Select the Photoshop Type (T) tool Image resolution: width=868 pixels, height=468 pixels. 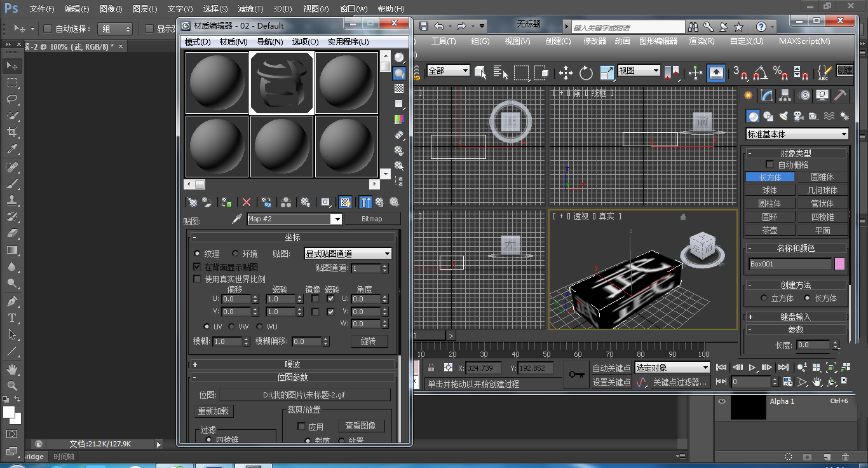coord(12,318)
